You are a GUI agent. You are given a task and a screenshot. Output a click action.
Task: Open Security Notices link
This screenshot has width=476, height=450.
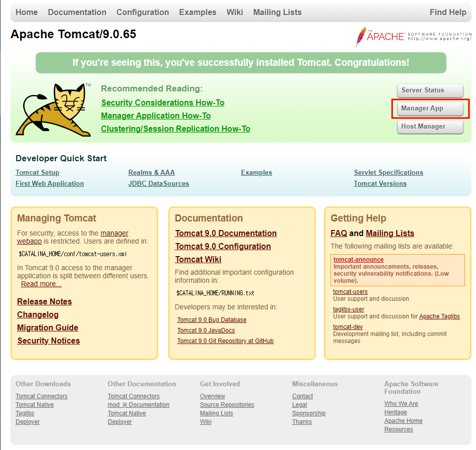49,341
